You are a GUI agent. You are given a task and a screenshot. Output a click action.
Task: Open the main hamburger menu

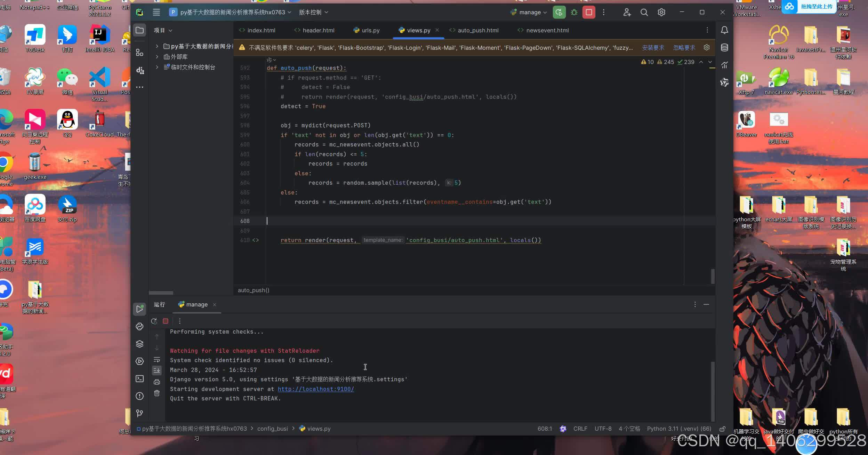(156, 12)
